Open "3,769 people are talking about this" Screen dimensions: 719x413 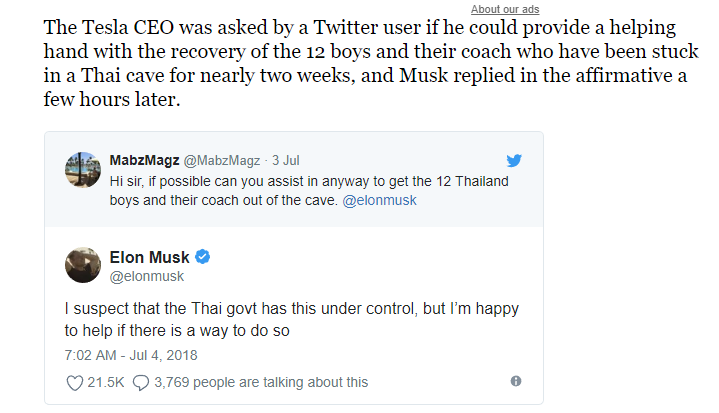pyautogui.click(x=260, y=382)
